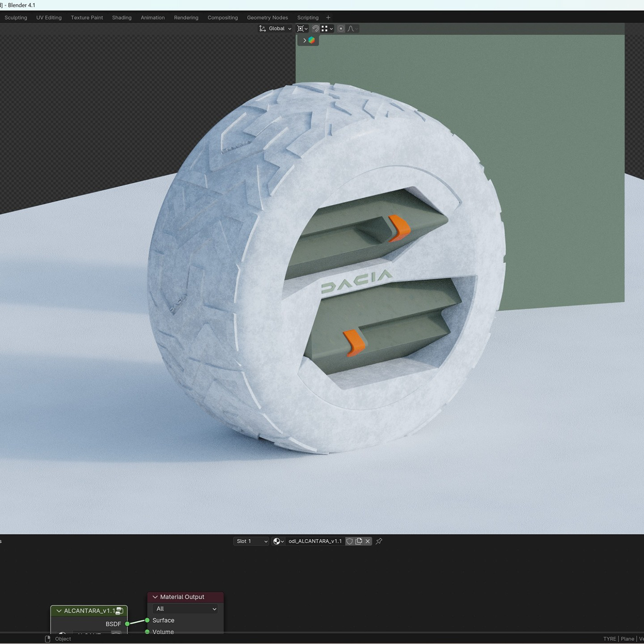Screen dimensions: 644x644
Task: Click the duplicate material icon
Action: coord(359,541)
